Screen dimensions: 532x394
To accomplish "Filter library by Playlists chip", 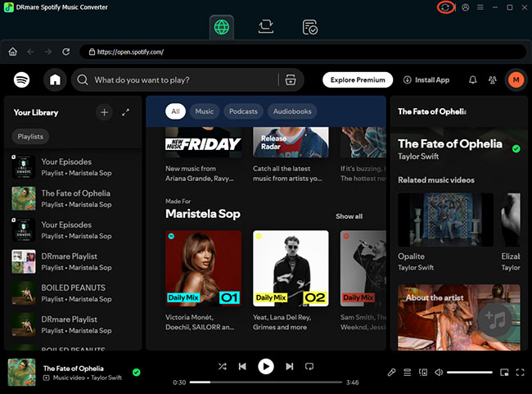I will (x=30, y=137).
